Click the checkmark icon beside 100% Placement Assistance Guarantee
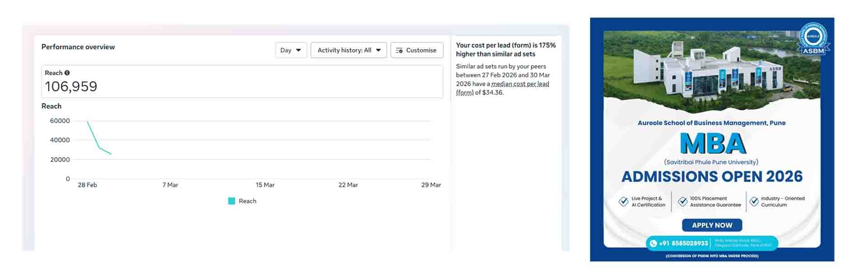The width and height of the screenshot is (868, 275). click(x=683, y=201)
